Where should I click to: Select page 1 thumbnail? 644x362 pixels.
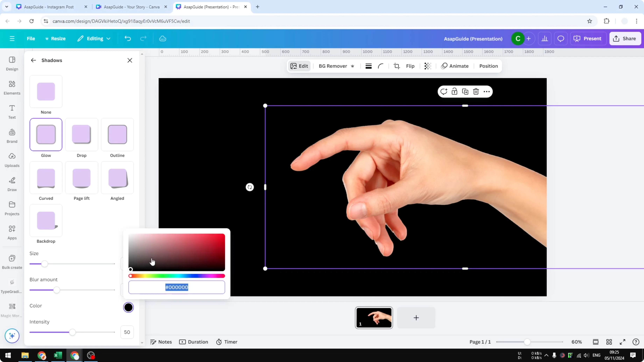(x=374, y=318)
